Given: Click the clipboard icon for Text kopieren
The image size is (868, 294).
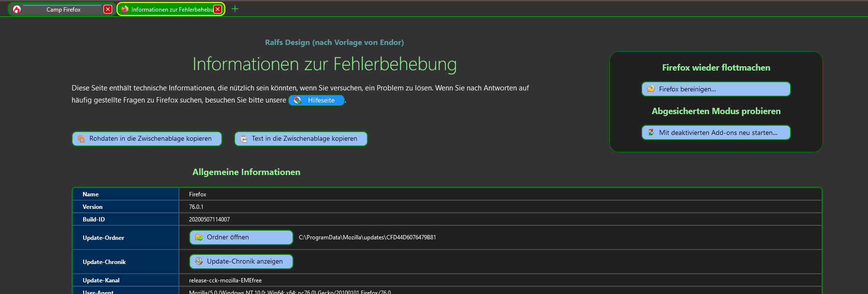Looking at the screenshot, I should pyautogui.click(x=244, y=139).
